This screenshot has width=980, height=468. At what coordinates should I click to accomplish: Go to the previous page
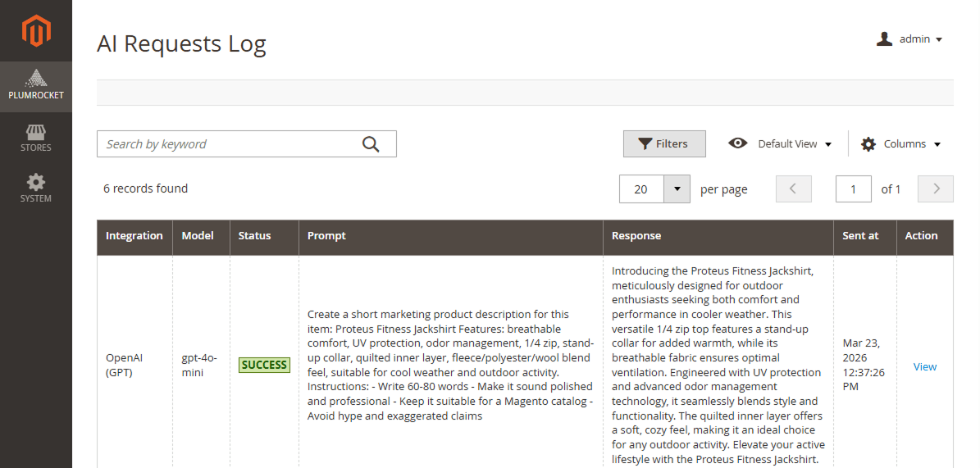(x=793, y=189)
